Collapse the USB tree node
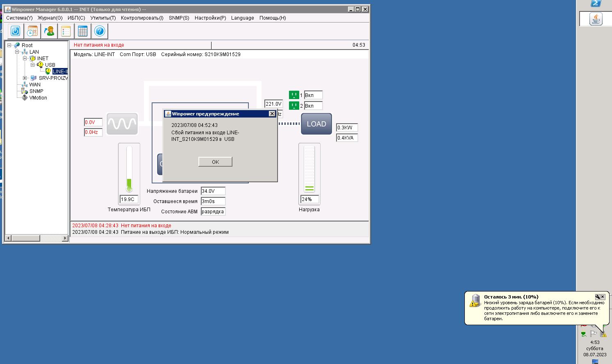This screenshot has width=612, height=364. coord(33,65)
